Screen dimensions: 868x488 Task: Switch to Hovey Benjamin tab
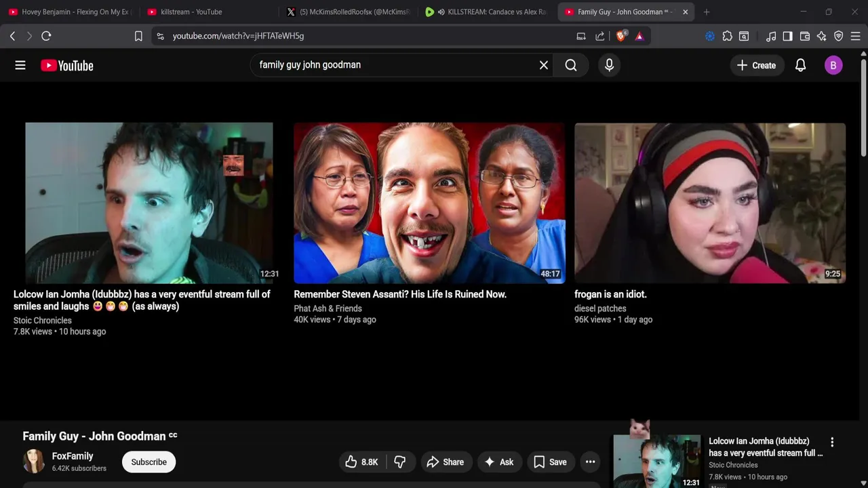point(70,12)
